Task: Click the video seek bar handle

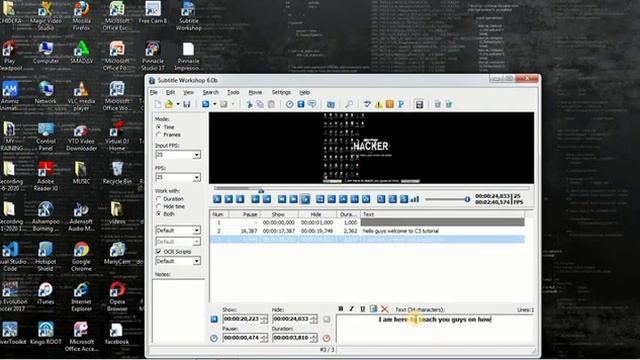Action: [261, 190]
